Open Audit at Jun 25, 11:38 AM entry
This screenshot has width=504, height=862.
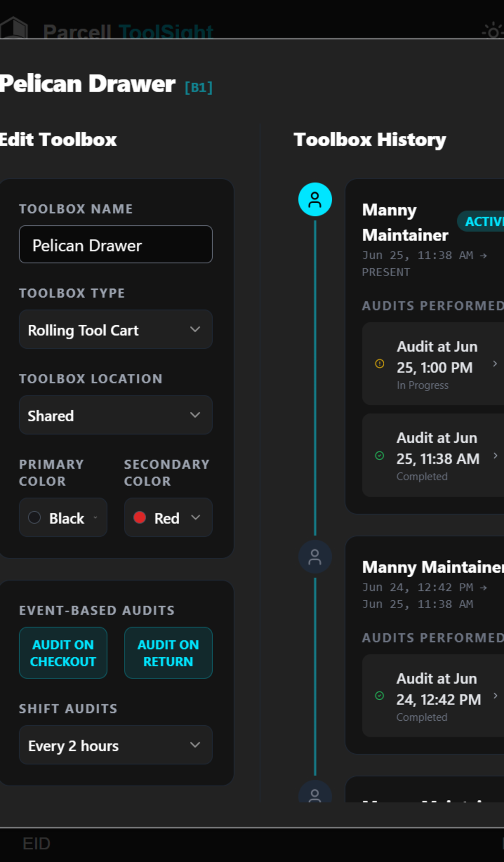coord(433,455)
